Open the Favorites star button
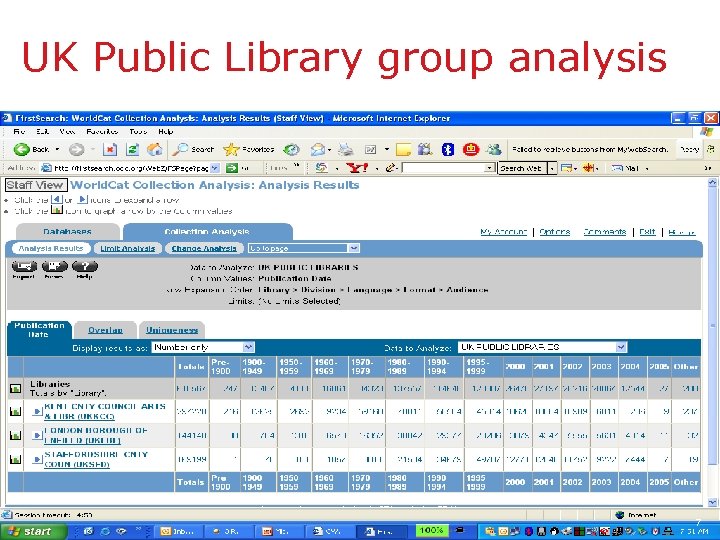The image size is (720, 540). 248,149
